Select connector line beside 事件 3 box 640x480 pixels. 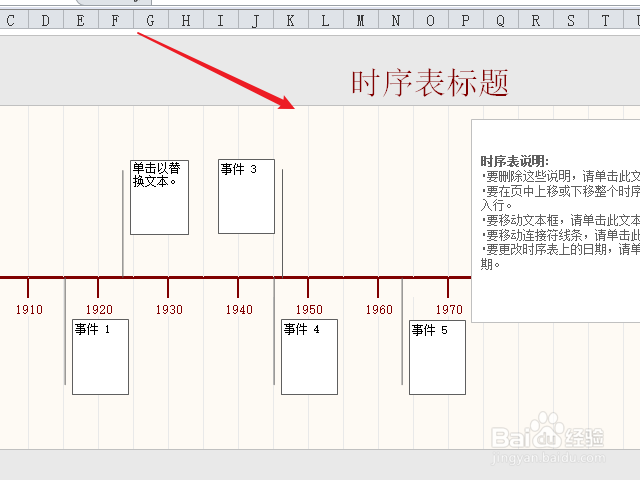tap(282, 223)
